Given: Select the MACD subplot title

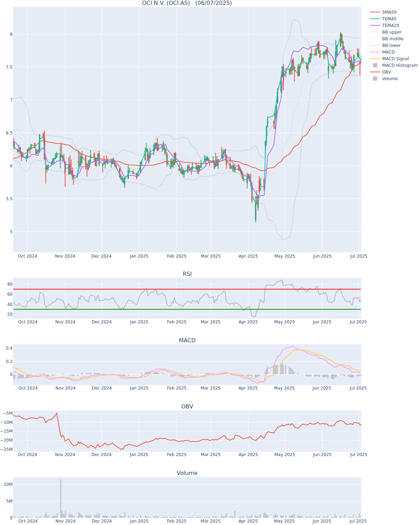Looking at the screenshot, I should pos(187,340).
